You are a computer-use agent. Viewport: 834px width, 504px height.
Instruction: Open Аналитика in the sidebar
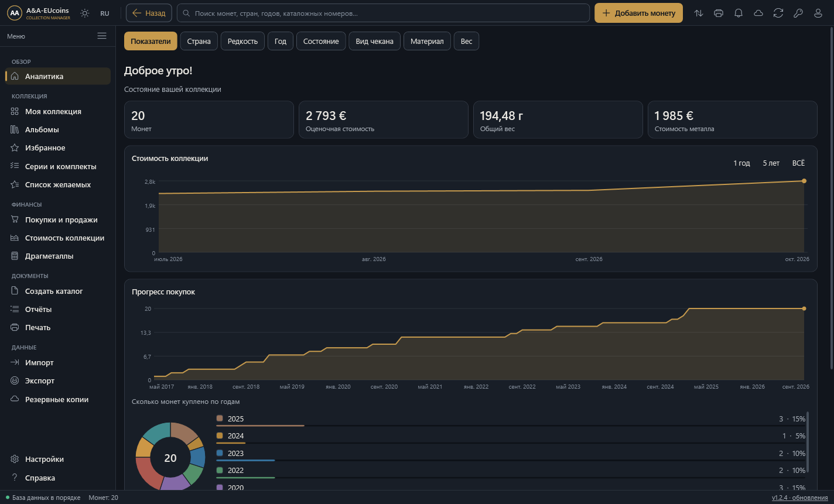(58, 76)
